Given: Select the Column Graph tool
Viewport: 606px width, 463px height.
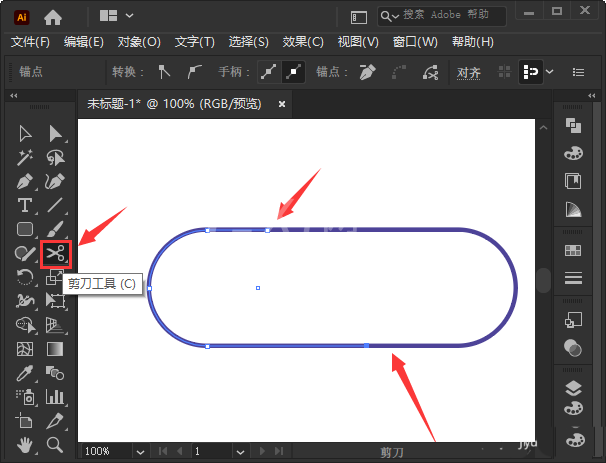Looking at the screenshot, I should point(55,397).
